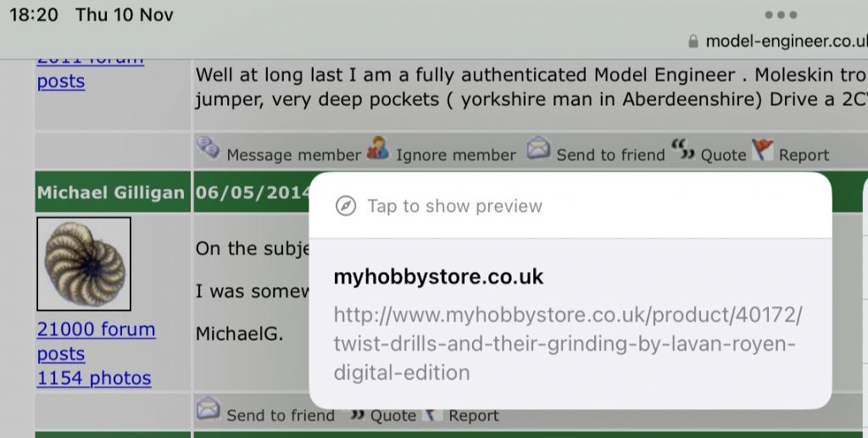The height and width of the screenshot is (438, 868).
Task: Click the lower Quote link under MichaelG post
Action: tap(393, 415)
